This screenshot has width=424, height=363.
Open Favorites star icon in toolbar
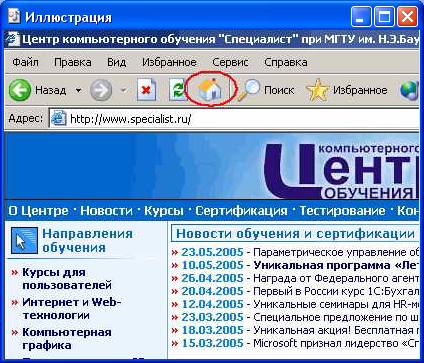click(x=317, y=90)
